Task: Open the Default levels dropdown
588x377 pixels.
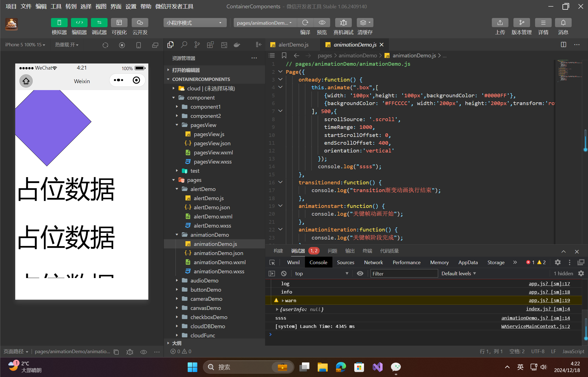Action: click(459, 274)
